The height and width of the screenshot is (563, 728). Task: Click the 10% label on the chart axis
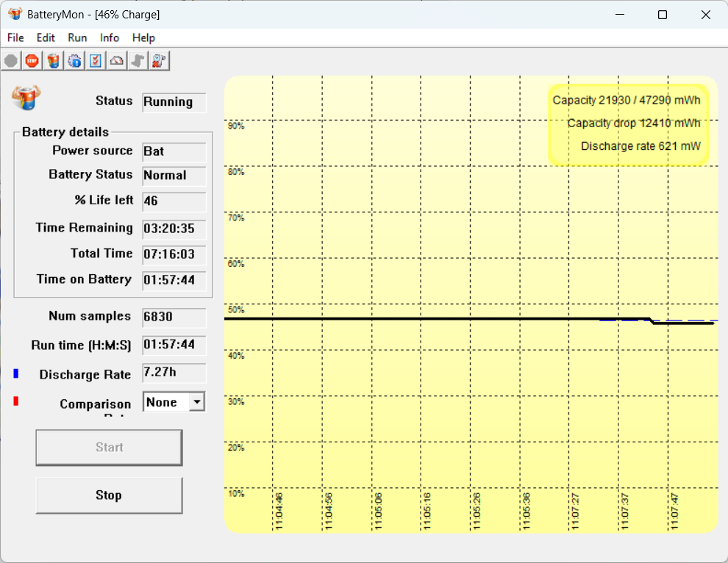pyautogui.click(x=236, y=493)
